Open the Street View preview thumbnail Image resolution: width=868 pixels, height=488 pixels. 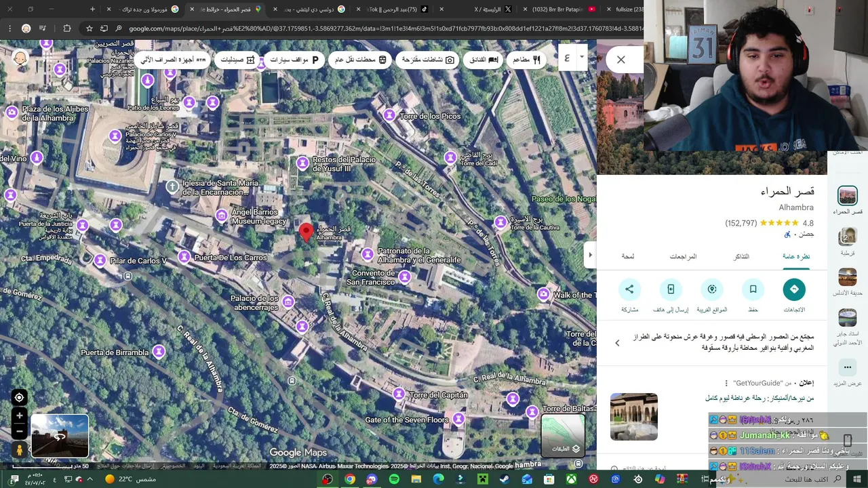(60, 436)
